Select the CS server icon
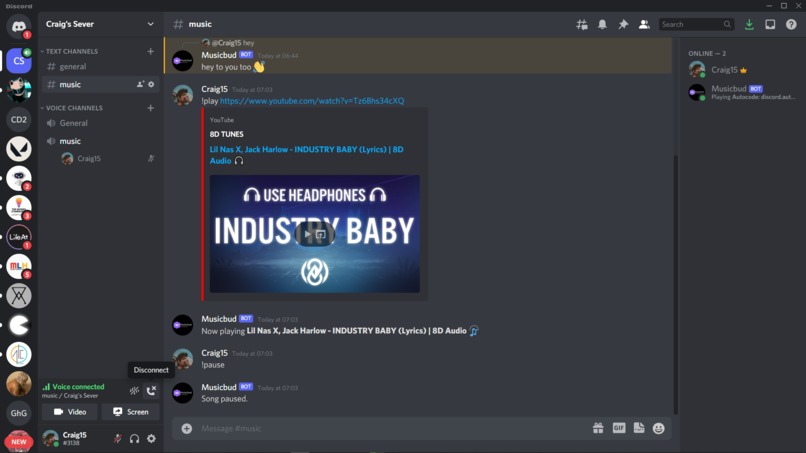This screenshot has width=806, height=453. [19, 61]
